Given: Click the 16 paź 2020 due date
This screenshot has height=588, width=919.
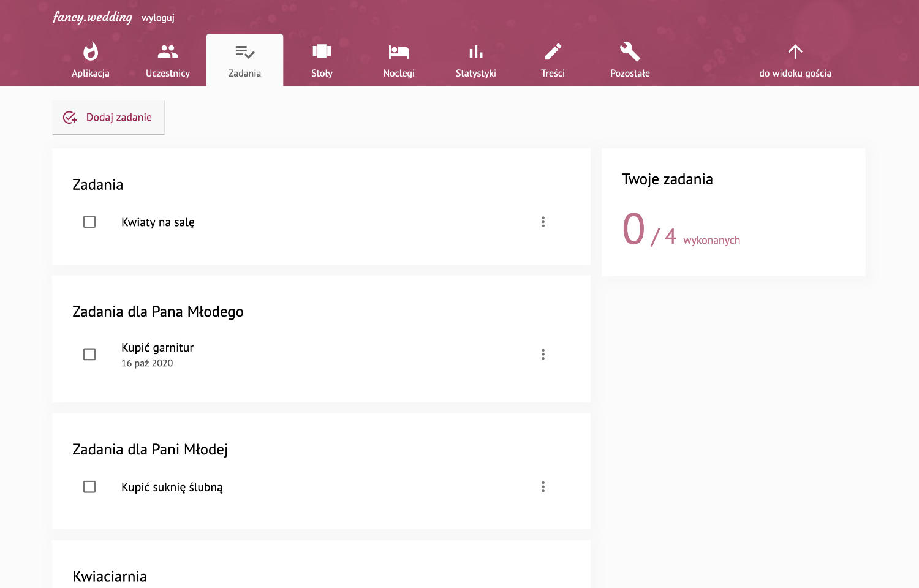Looking at the screenshot, I should pyautogui.click(x=147, y=363).
